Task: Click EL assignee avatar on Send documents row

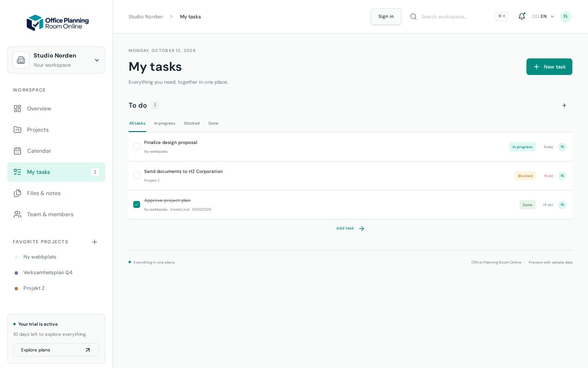Action: (x=563, y=176)
